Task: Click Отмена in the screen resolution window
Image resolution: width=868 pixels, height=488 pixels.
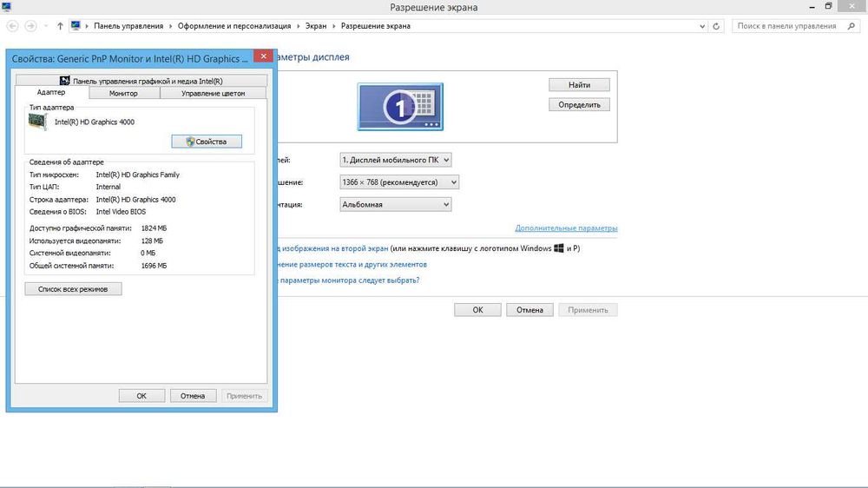Action: [x=529, y=310]
